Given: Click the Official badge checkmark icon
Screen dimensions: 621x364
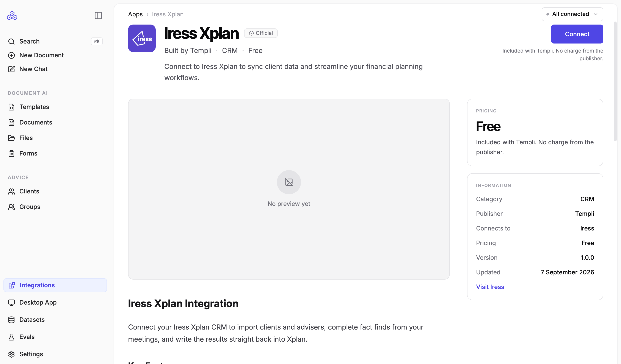Looking at the screenshot, I should pos(251,33).
